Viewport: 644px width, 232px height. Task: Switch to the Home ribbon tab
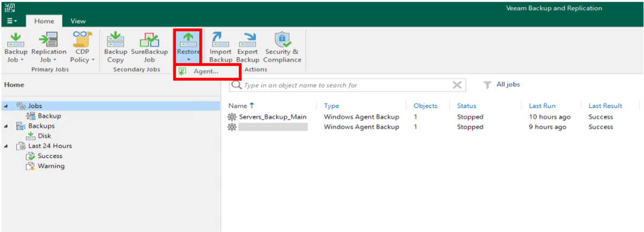(x=44, y=21)
